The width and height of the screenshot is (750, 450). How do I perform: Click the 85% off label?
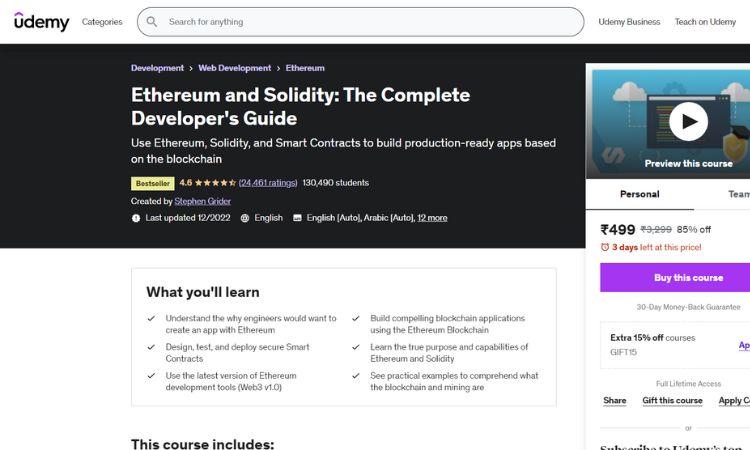point(694,230)
